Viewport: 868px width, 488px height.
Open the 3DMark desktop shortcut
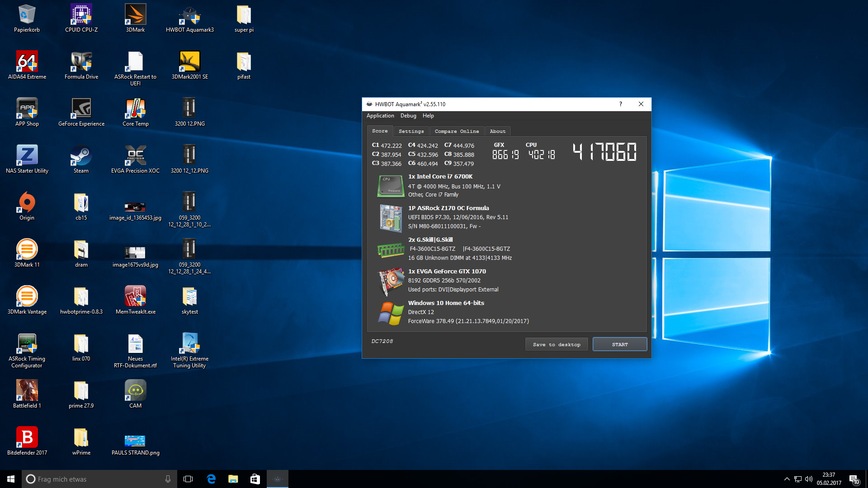click(135, 19)
